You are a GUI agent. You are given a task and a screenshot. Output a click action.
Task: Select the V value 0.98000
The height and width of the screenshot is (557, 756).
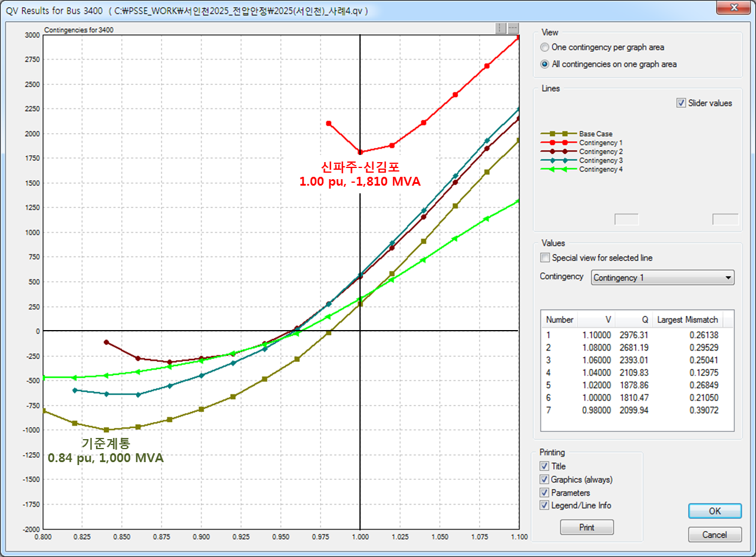[x=596, y=410]
